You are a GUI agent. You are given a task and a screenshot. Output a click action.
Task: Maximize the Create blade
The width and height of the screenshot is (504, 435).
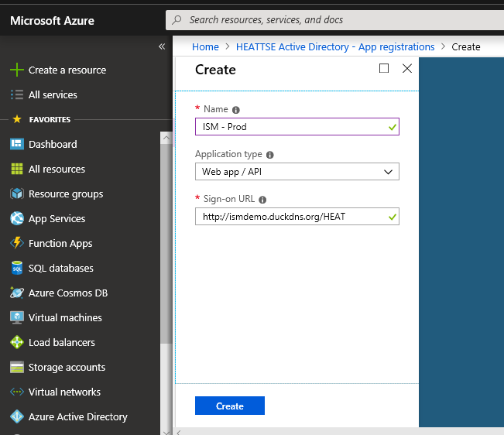(384, 69)
